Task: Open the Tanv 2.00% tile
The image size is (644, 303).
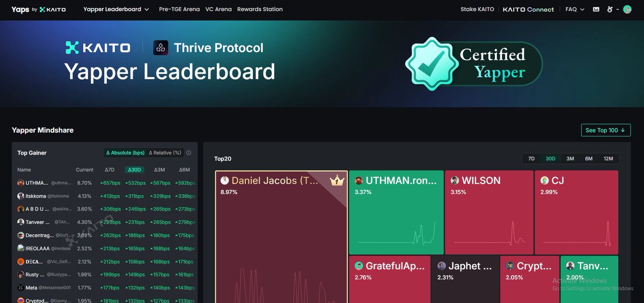Action: coord(589,279)
